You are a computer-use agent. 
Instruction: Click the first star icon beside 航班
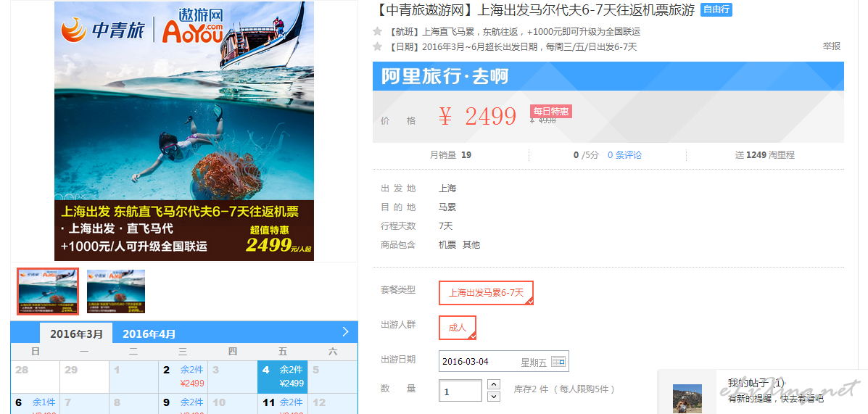point(378,31)
